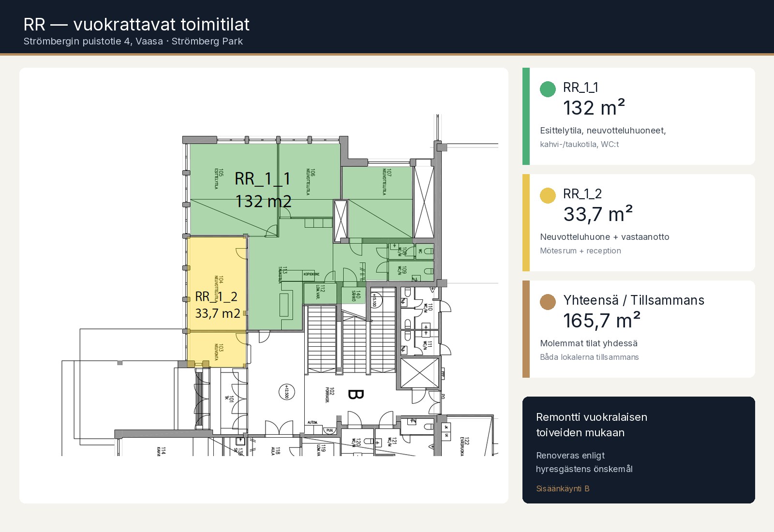Click room 112 label on plan

[x=320, y=292]
